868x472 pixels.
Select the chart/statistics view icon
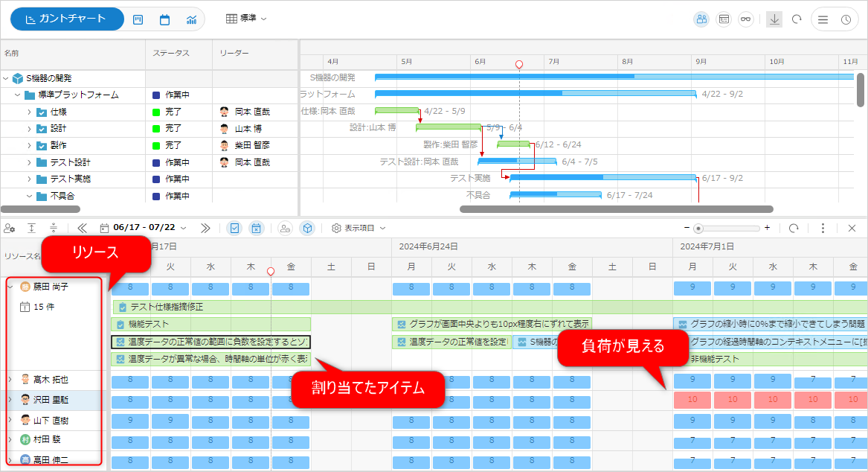click(190, 19)
